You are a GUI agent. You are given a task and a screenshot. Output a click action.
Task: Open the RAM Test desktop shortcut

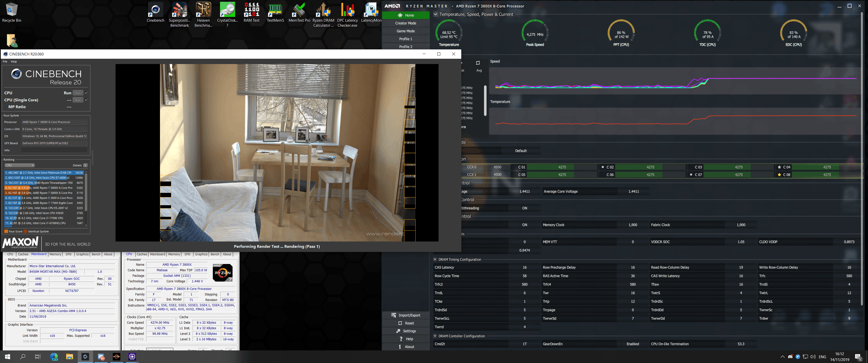coord(251,12)
